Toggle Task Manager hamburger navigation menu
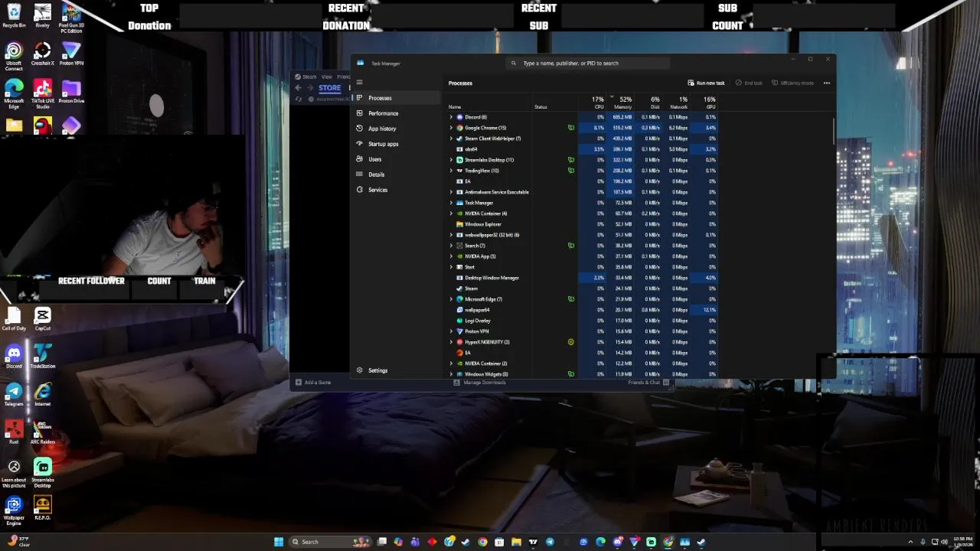This screenshot has height=551, width=980. click(x=359, y=82)
